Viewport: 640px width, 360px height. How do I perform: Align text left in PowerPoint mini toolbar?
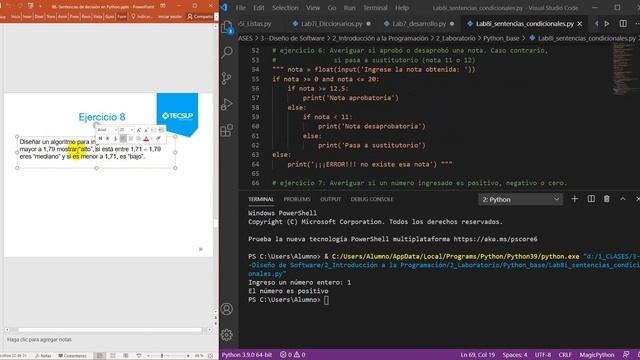pos(123,139)
